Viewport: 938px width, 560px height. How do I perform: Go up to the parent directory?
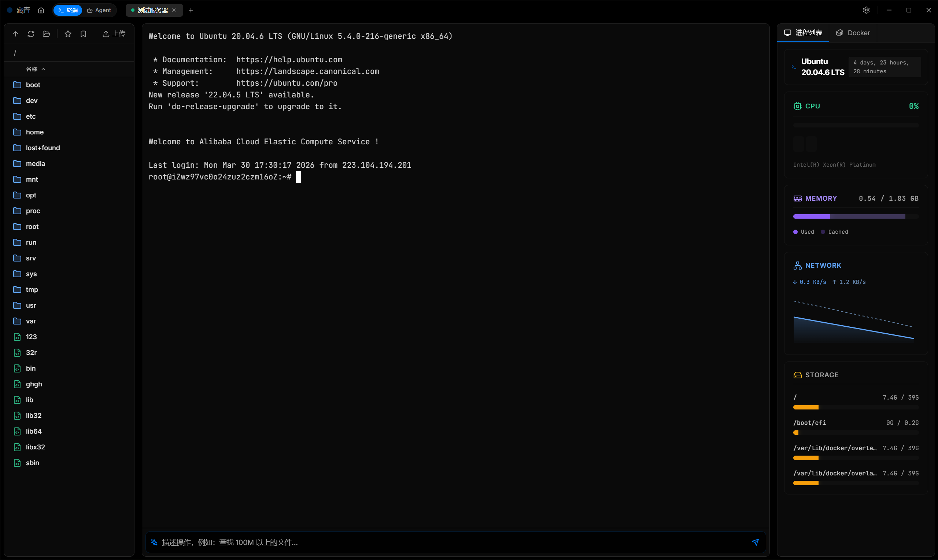click(x=15, y=34)
